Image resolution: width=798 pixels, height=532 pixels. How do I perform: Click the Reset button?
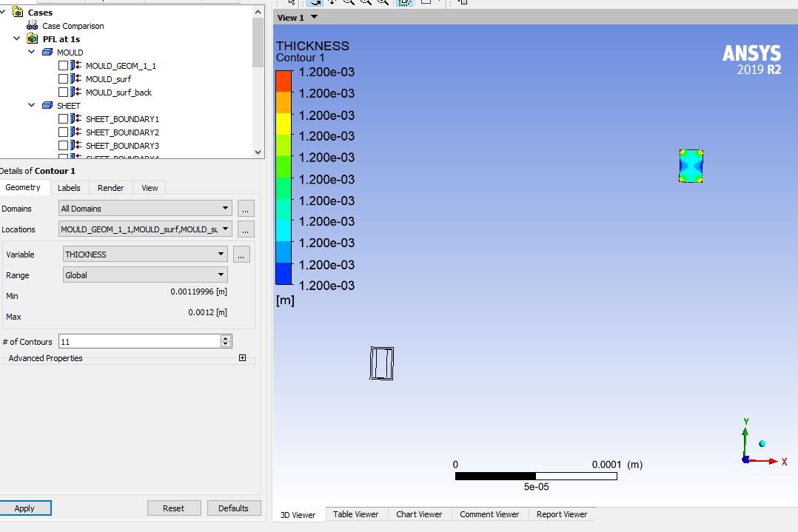(173, 508)
